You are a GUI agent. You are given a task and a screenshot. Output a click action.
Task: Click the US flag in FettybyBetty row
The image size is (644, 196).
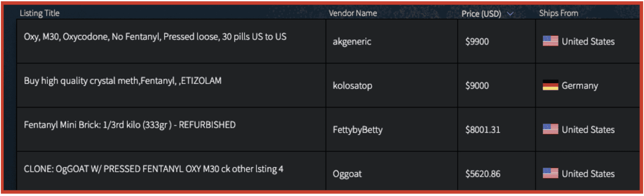pyautogui.click(x=550, y=129)
